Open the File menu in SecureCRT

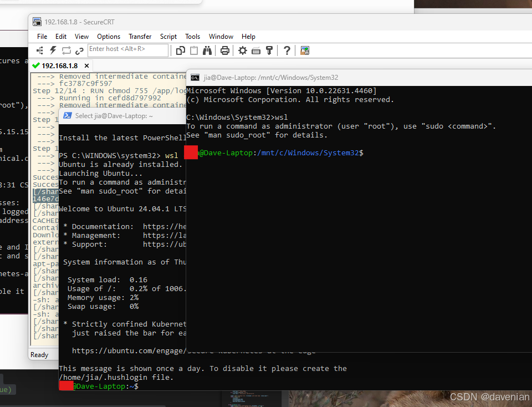click(42, 37)
